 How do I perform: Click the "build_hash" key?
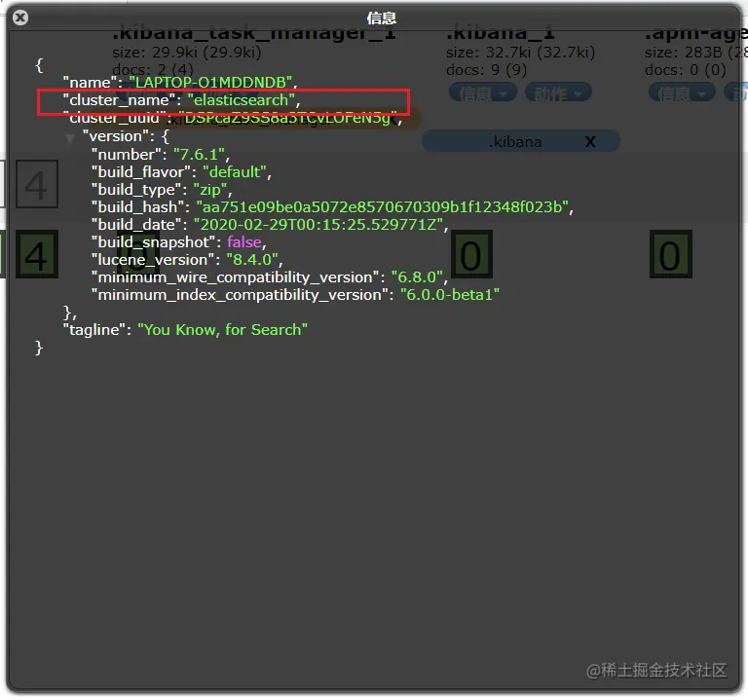tap(137, 207)
